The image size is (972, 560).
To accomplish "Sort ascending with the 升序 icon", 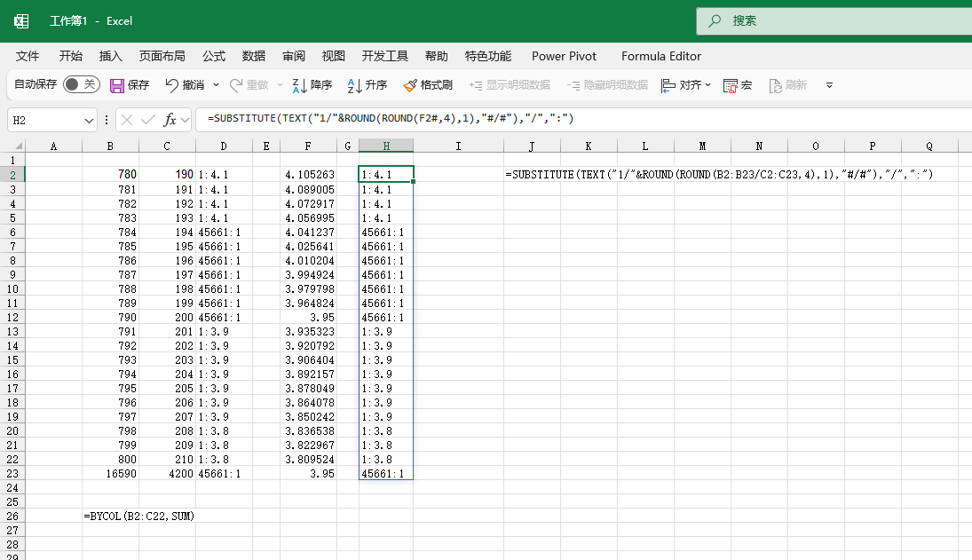I will click(x=354, y=85).
